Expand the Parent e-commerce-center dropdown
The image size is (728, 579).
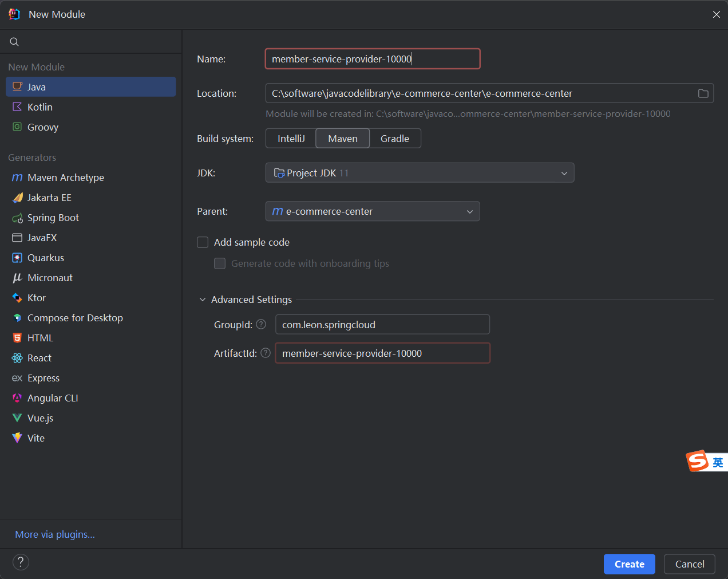[x=373, y=211]
